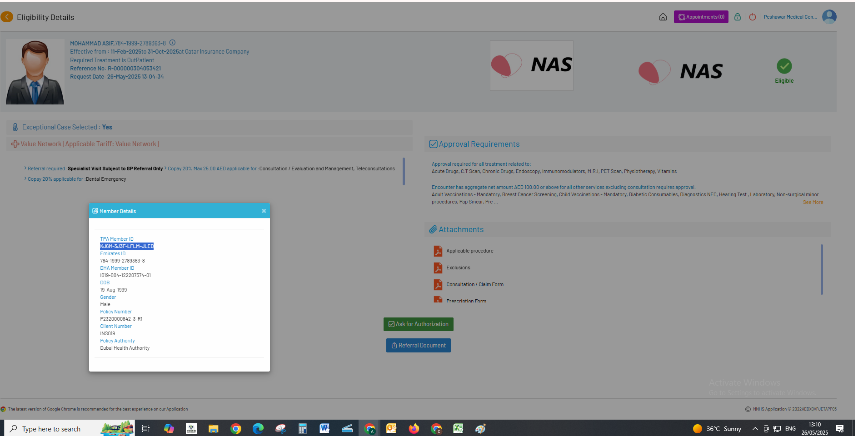Open Outlook from the taskbar
The width and height of the screenshot is (868, 436).
pos(391,428)
